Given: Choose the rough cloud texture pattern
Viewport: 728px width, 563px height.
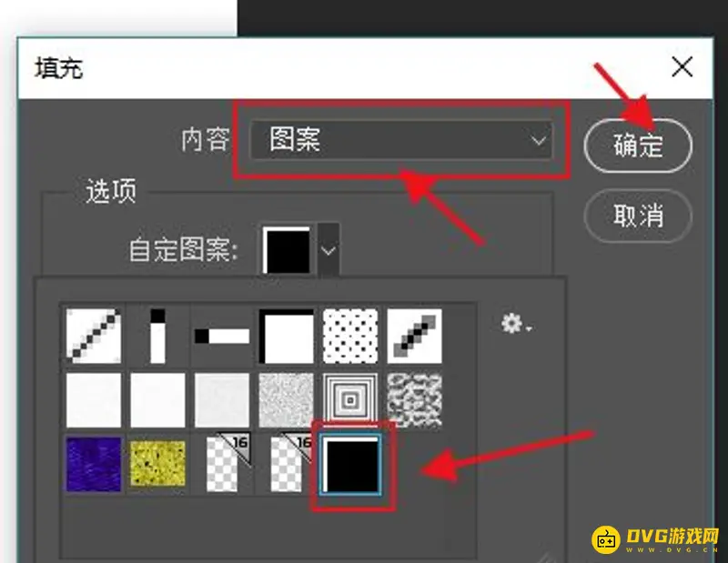Looking at the screenshot, I should coord(414,400).
